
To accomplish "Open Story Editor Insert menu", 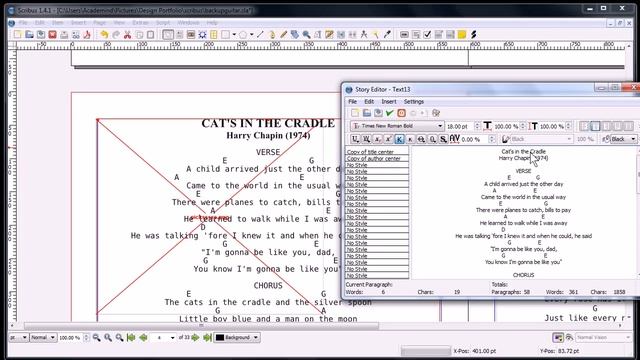I will 389,102.
